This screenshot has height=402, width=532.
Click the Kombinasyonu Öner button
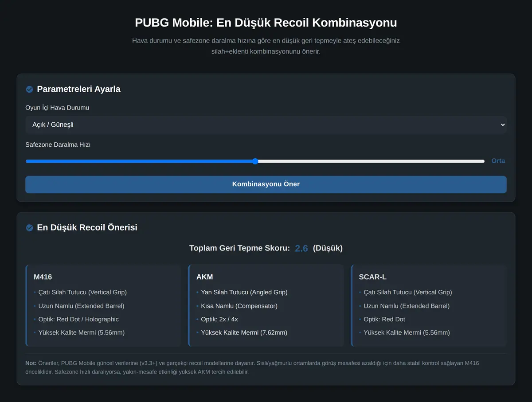coord(266,184)
